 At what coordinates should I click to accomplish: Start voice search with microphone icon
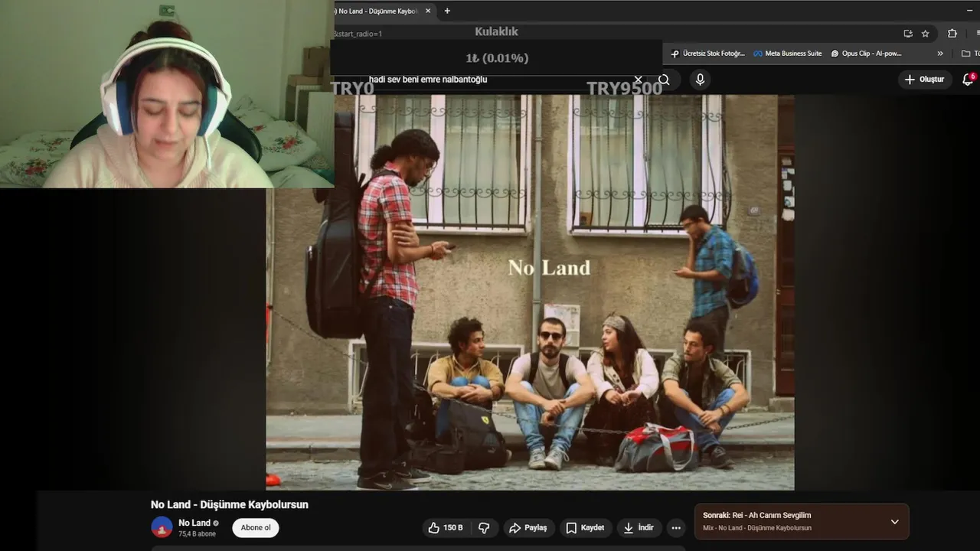pos(700,80)
